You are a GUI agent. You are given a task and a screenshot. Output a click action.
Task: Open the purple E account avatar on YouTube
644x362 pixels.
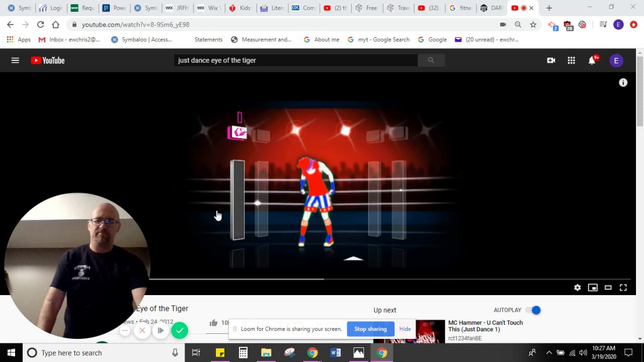click(616, 60)
